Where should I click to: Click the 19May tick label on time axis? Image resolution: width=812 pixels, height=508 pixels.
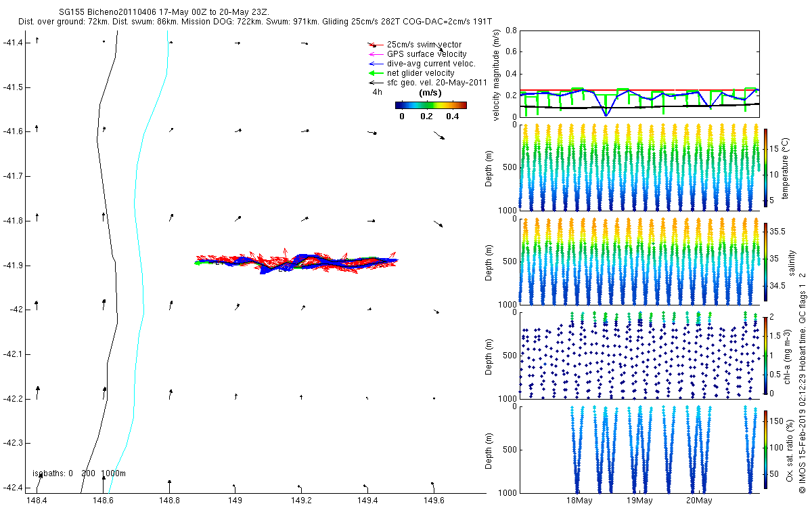click(x=639, y=501)
